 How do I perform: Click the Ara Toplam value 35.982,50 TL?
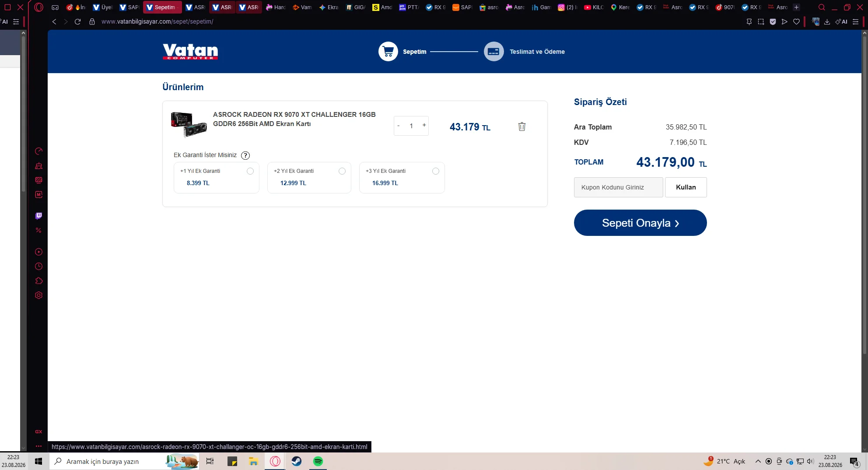686,127
